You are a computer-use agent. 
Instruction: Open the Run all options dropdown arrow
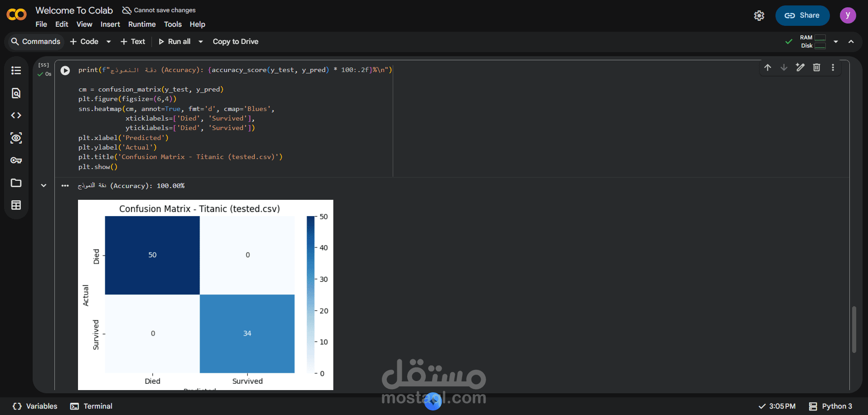(x=200, y=42)
